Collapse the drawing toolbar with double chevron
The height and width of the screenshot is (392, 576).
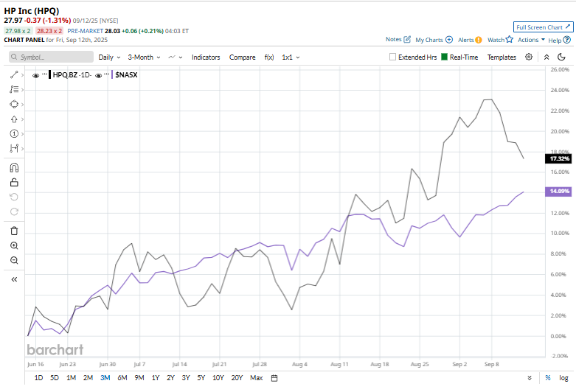pyautogui.click(x=14, y=279)
